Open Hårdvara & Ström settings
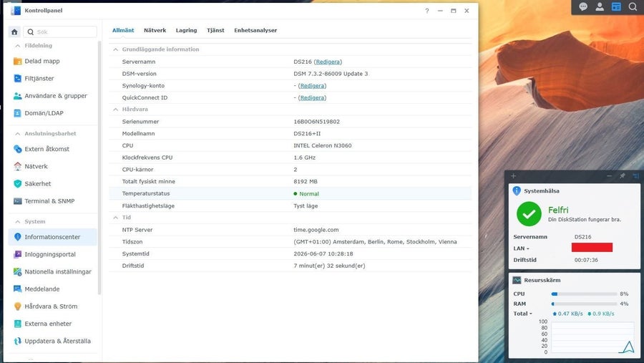 point(52,306)
